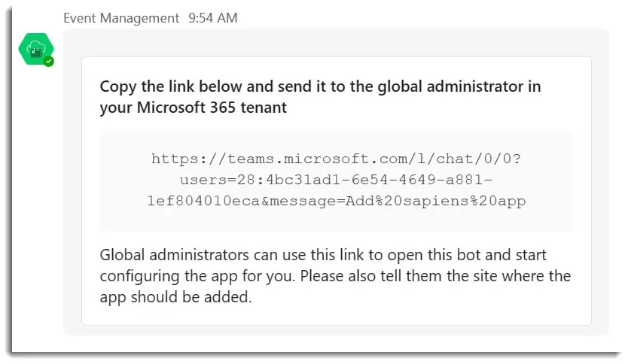Click the sentence starting "Global administrators can use"
Image resolution: width=628 pixels, height=364 pixels.
point(323,255)
